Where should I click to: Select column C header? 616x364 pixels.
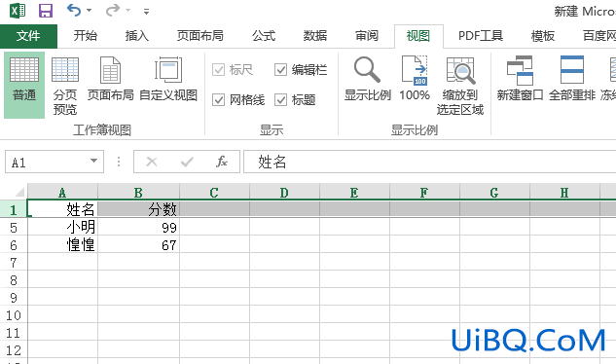point(214,193)
